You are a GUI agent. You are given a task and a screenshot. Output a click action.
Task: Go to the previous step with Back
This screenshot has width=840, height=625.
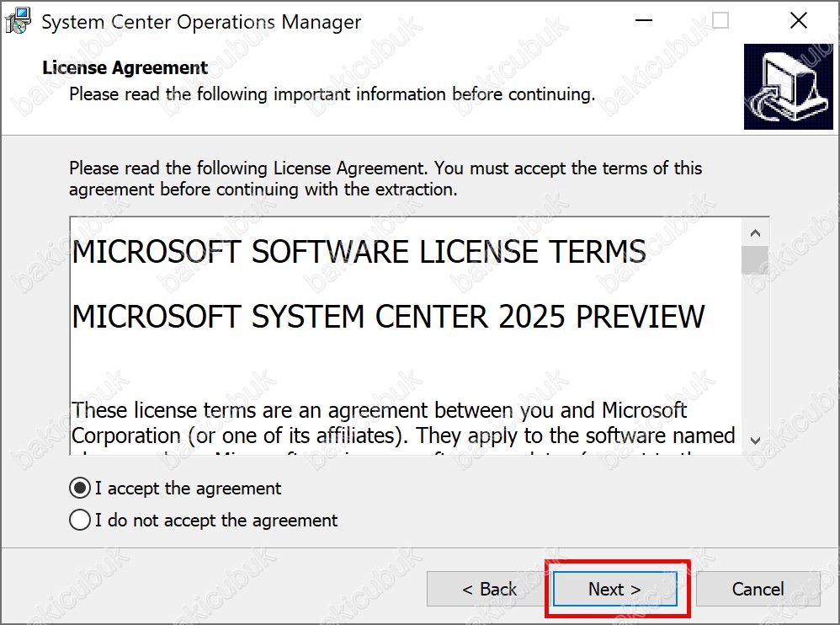click(x=489, y=589)
